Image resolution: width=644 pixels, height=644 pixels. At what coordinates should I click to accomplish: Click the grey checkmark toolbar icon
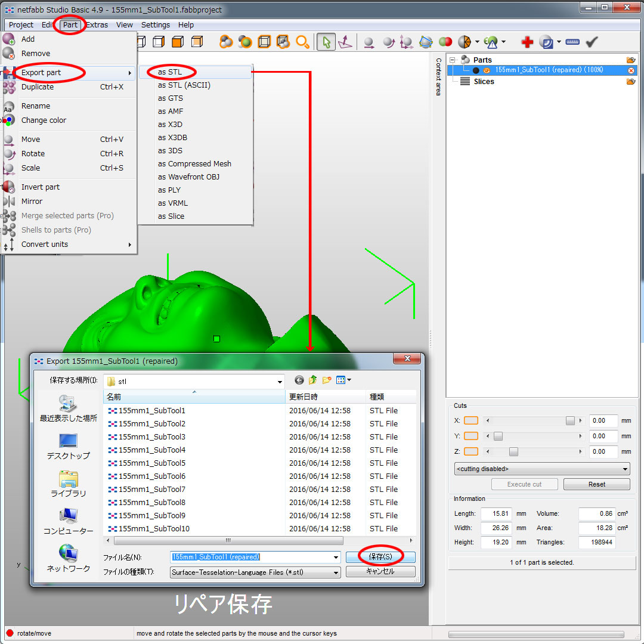pyautogui.click(x=592, y=42)
